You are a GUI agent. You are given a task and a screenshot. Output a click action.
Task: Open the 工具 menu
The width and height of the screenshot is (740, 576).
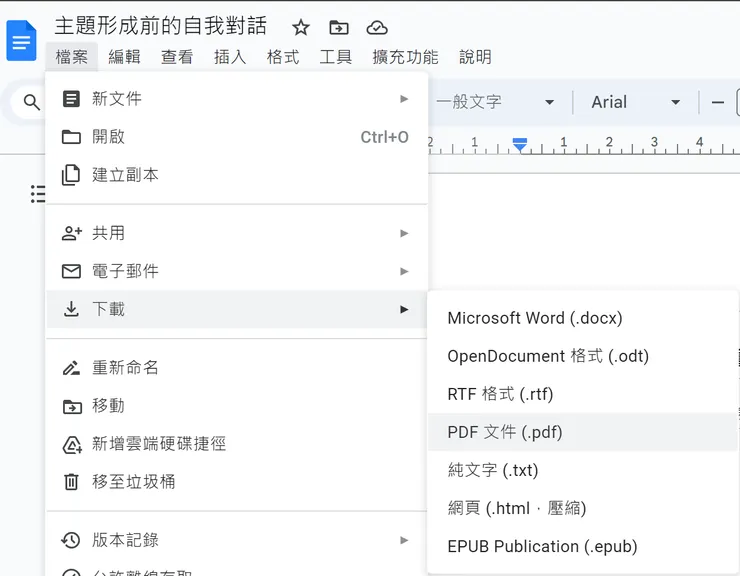click(x=336, y=57)
